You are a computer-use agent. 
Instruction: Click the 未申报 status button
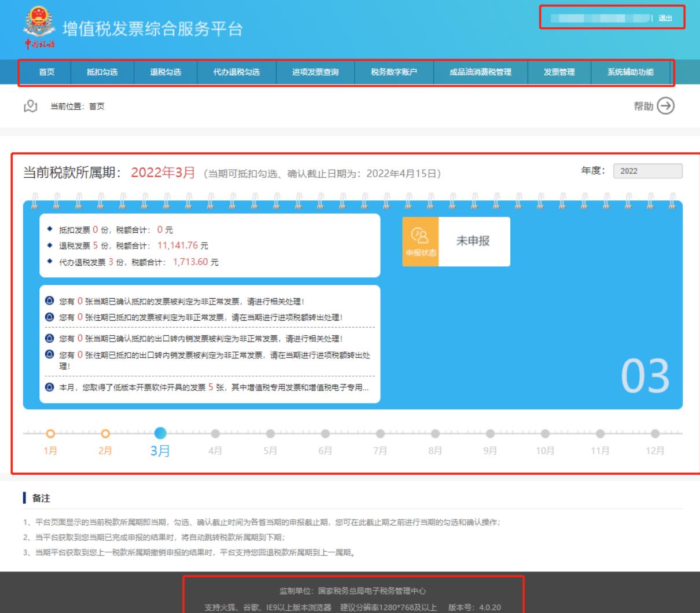tap(474, 241)
